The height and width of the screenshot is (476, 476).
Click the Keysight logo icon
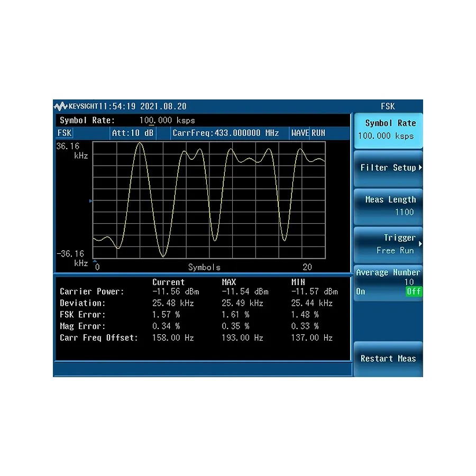point(62,106)
